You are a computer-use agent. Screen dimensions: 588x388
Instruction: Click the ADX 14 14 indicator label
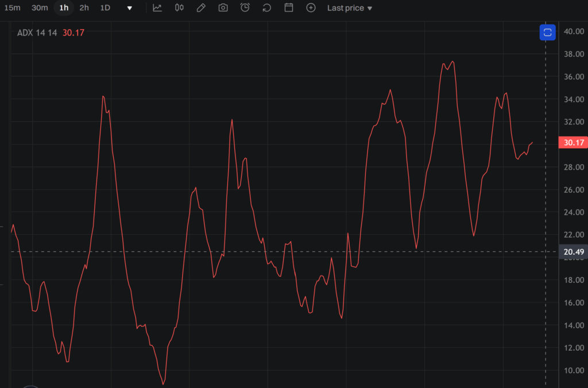click(x=37, y=33)
